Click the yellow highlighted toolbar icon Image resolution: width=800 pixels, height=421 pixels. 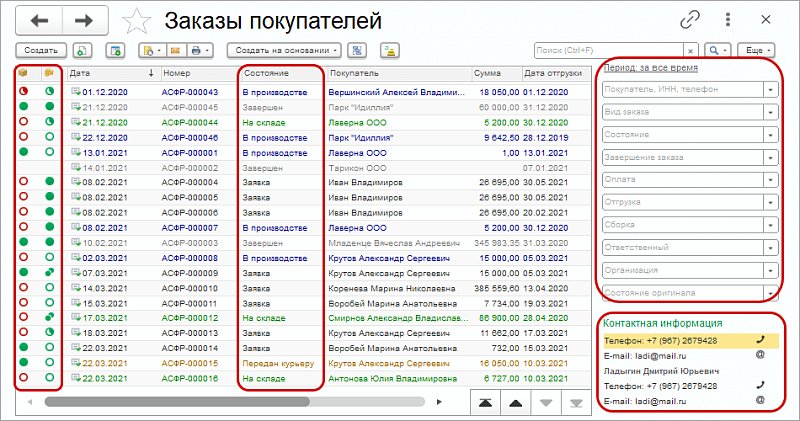click(x=390, y=51)
